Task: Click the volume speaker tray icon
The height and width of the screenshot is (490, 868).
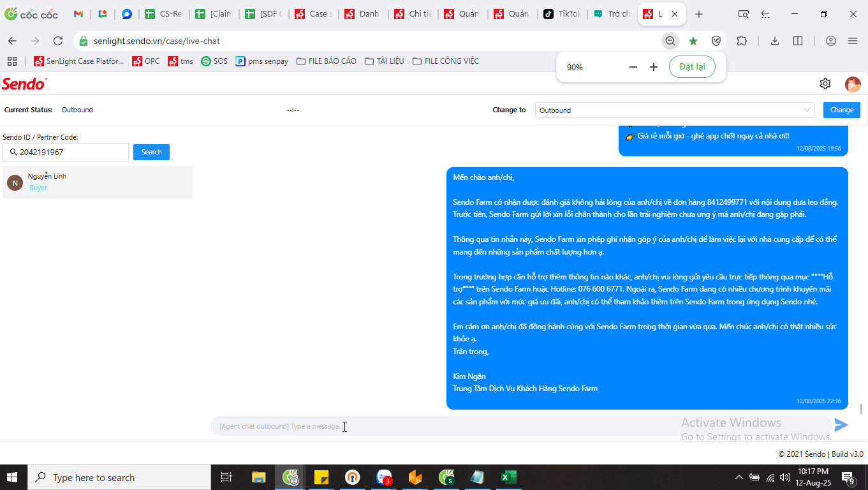Action: 786,477
